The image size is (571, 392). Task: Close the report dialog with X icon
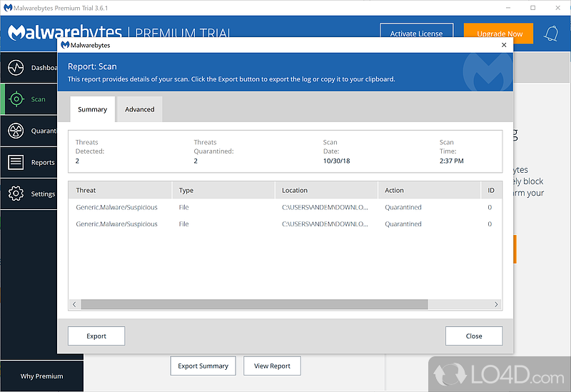[504, 45]
